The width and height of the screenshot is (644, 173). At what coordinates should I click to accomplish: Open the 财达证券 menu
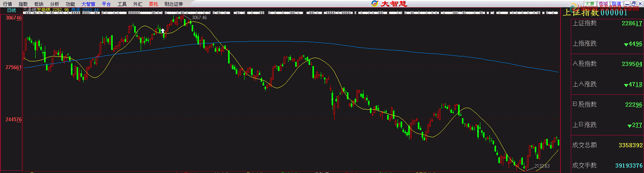[x=174, y=4]
